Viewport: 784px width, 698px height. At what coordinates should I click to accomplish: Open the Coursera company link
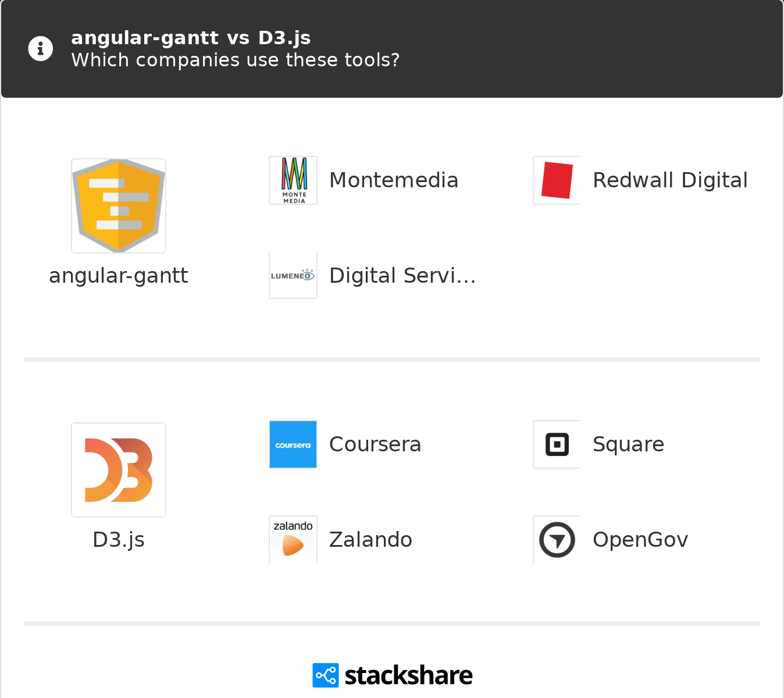point(375,444)
